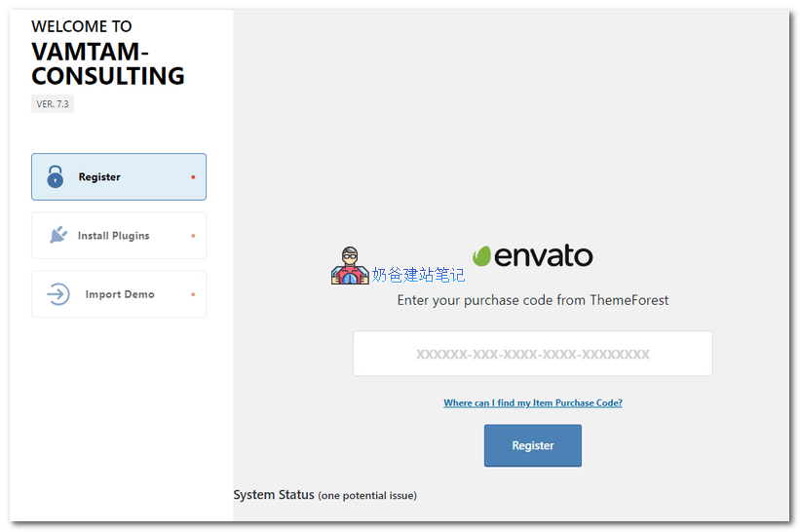Click the red status dot on Register

[x=193, y=177]
